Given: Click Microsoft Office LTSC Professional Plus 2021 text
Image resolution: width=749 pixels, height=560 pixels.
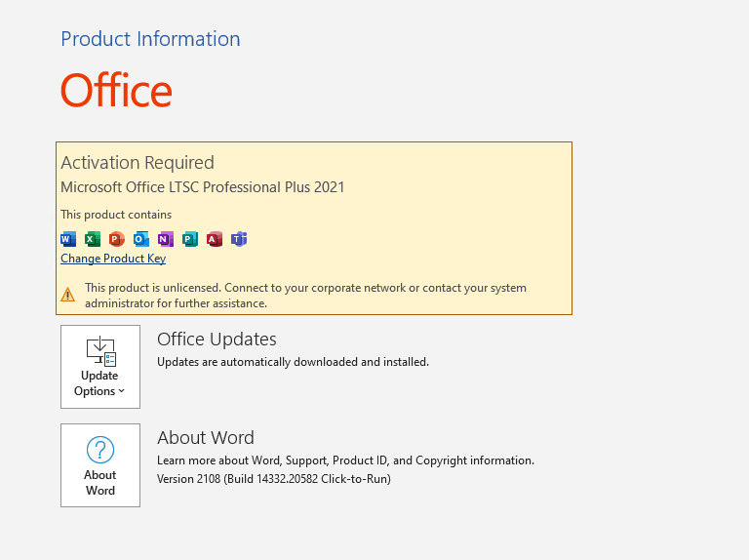Looking at the screenshot, I should pos(203,187).
